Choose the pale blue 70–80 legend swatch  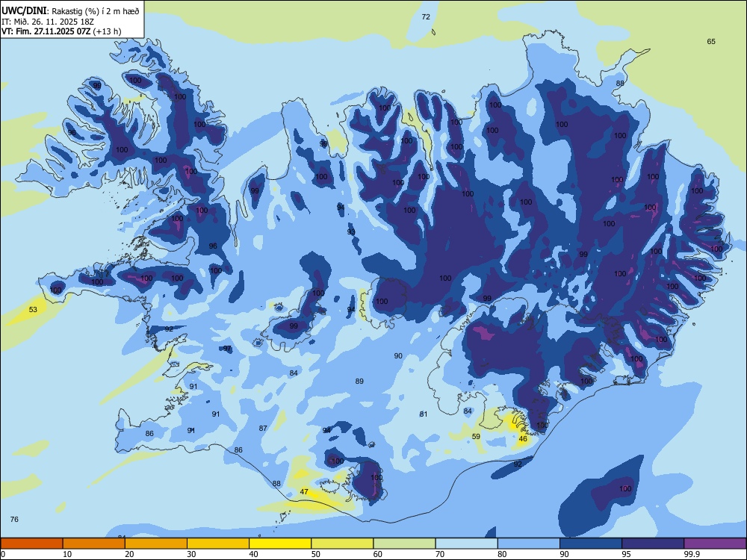click(x=466, y=544)
